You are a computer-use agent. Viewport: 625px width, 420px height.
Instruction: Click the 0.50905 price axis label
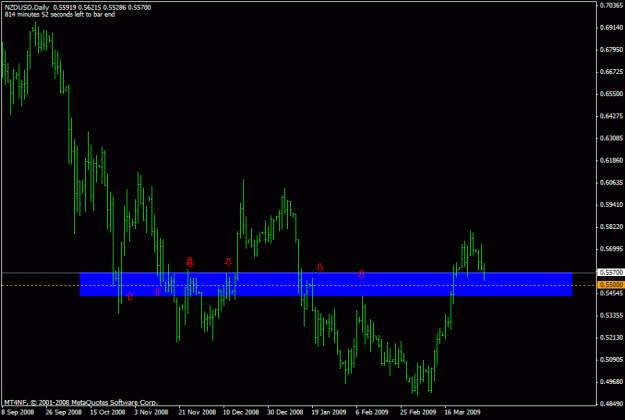coord(611,359)
